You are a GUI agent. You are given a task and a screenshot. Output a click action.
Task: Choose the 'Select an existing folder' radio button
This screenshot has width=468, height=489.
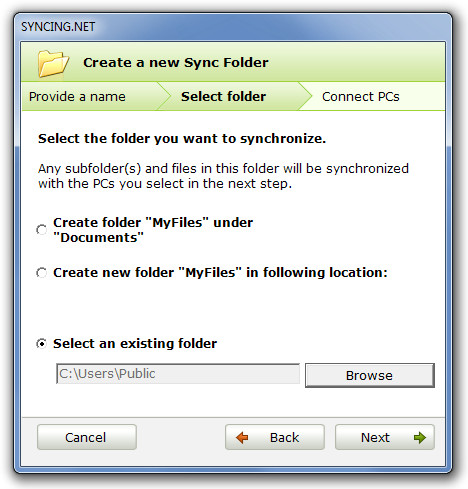pyautogui.click(x=41, y=344)
